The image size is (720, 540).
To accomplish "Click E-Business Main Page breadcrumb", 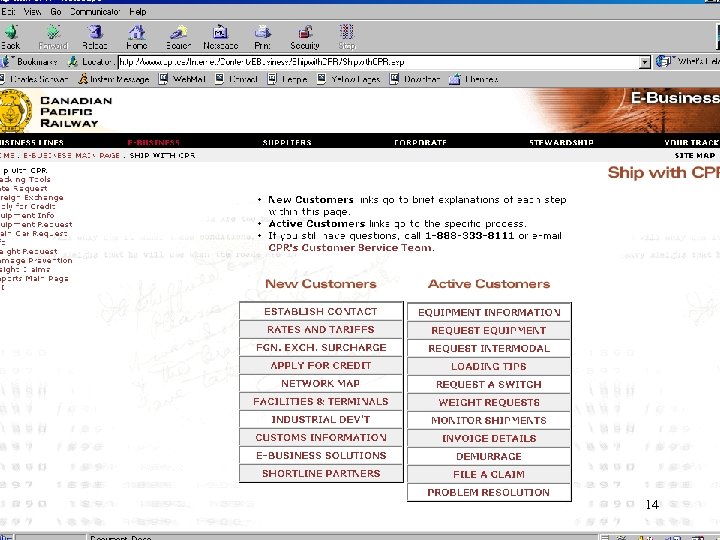I will 72,155.
